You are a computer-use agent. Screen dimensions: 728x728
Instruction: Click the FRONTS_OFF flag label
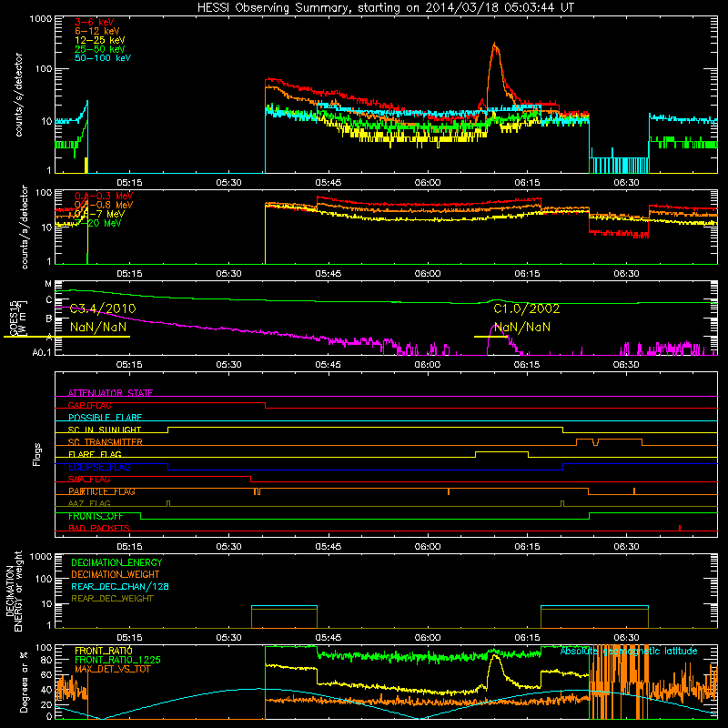pyautogui.click(x=96, y=516)
